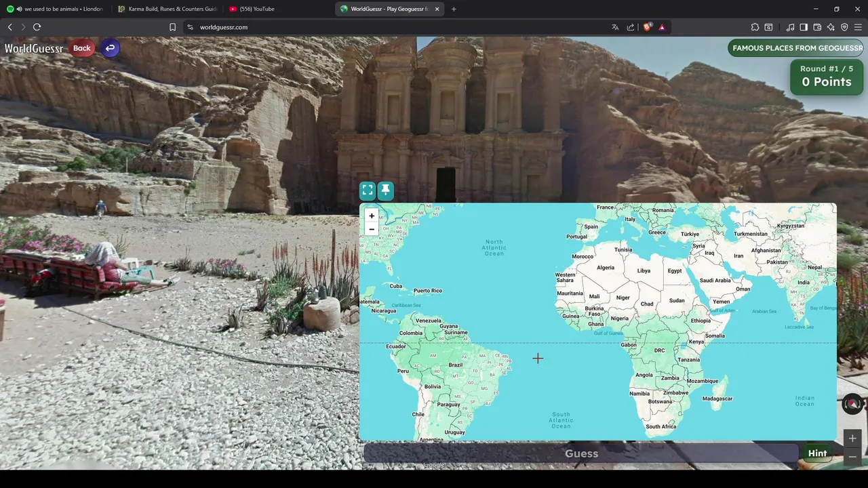The image size is (868, 488).
Task: Click Ethiopia on the map
Action: 701,321
